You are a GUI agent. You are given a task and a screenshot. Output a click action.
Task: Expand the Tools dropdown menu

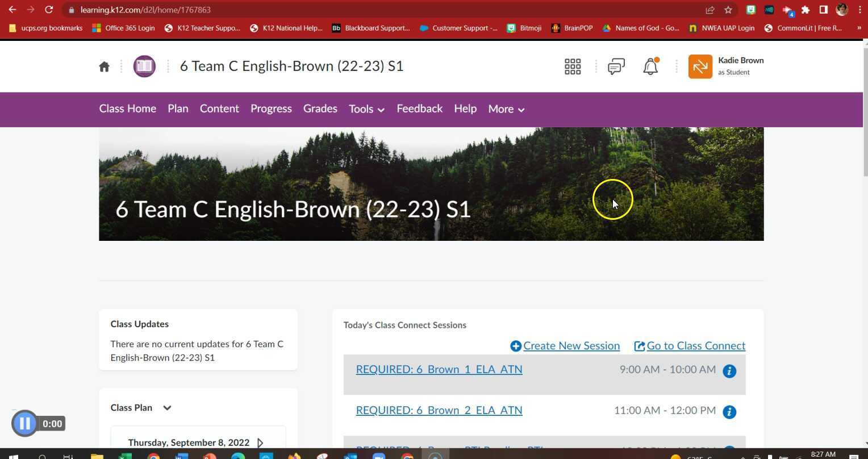[x=366, y=109]
